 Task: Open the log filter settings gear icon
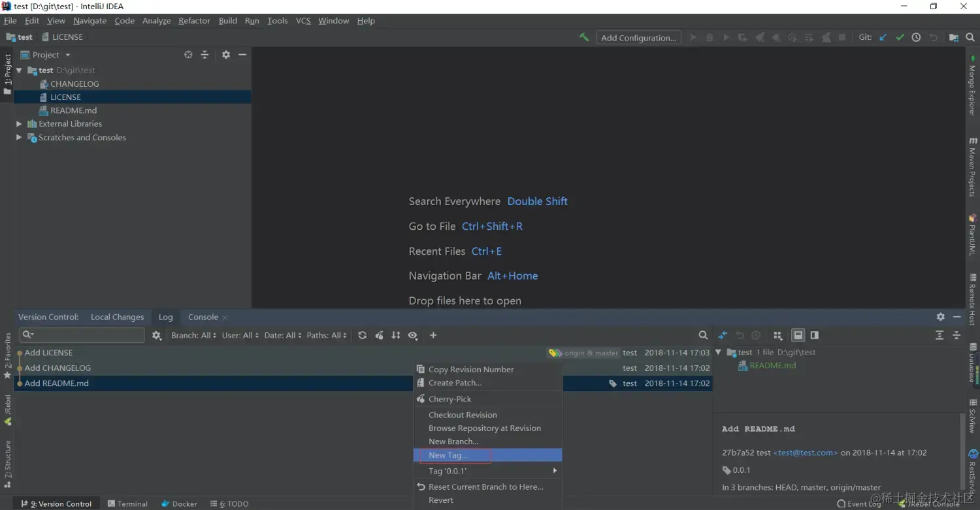pyautogui.click(x=157, y=335)
